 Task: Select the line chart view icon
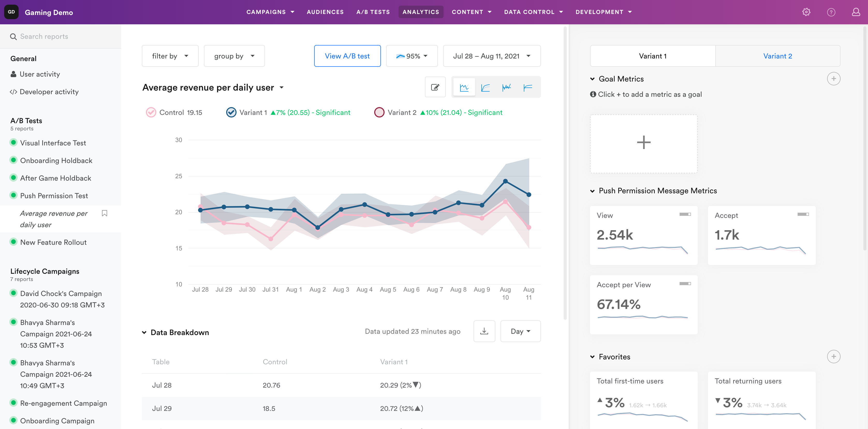point(464,88)
